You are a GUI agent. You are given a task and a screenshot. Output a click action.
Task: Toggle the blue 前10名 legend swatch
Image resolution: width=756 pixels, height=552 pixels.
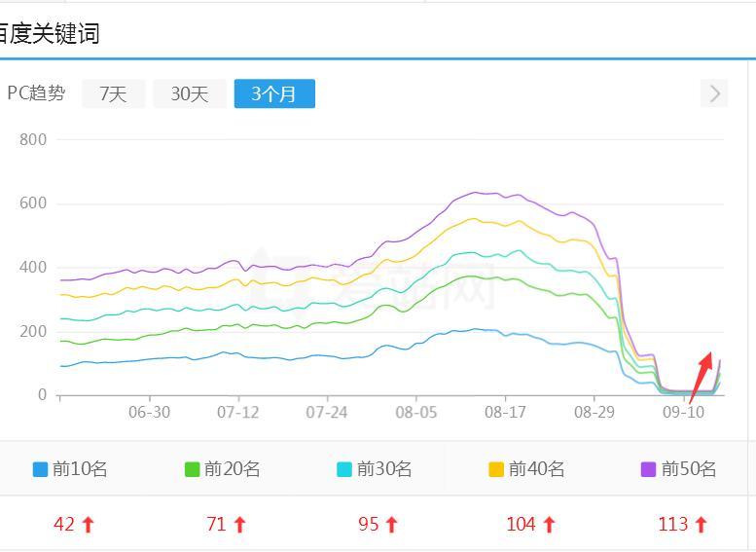click(x=40, y=469)
